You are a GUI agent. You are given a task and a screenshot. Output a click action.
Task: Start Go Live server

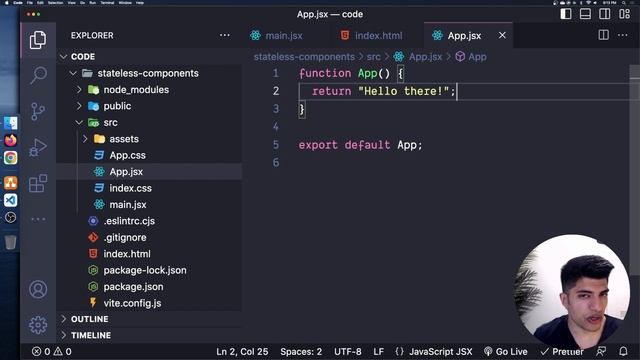506,351
